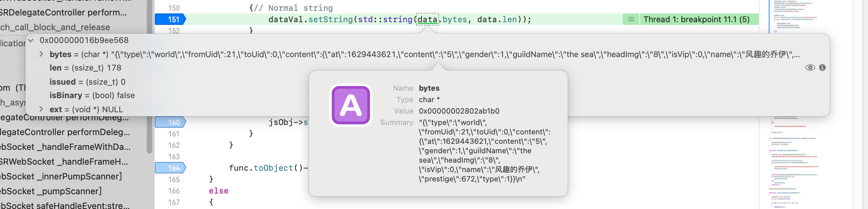Image resolution: width=868 pixels, height=209 pixels.
Task: Open the ch_call_block_and_release stack frame
Action: (x=56, y=27)
